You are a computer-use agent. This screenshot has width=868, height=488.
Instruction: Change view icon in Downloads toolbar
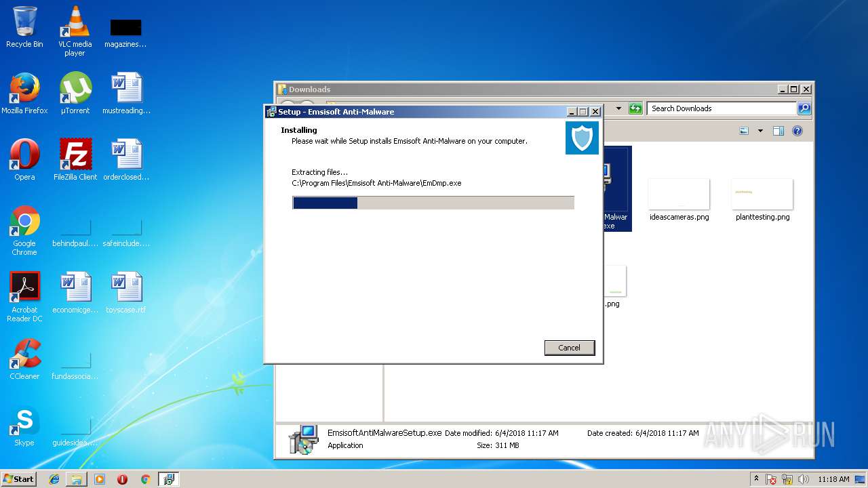(744, 131)
